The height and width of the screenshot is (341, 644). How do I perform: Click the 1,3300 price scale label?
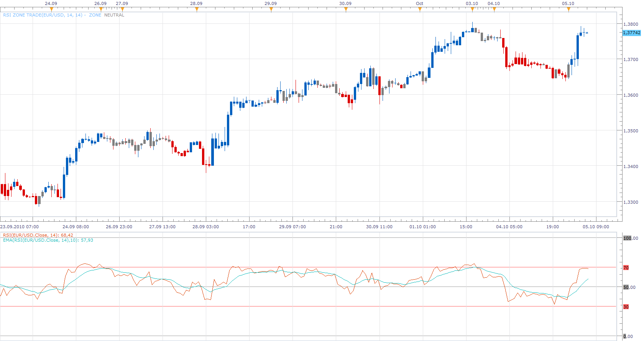(x=631, y=202)
